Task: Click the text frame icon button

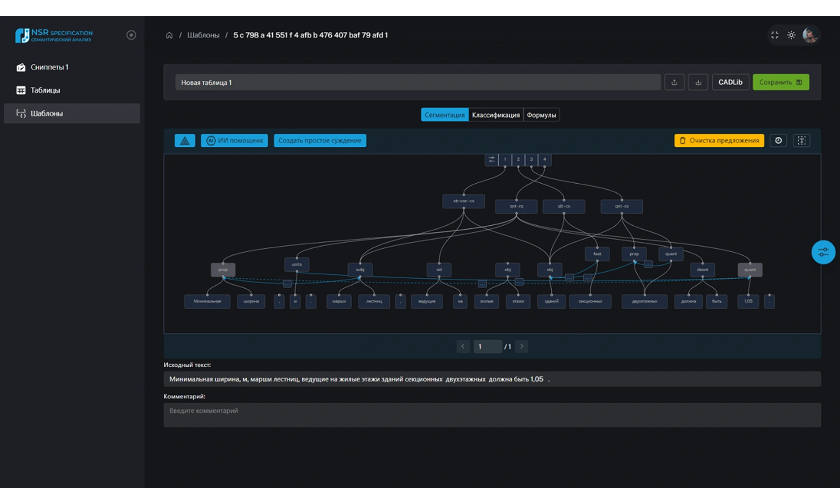Action: pyautogui.click(x=801, y=140)
